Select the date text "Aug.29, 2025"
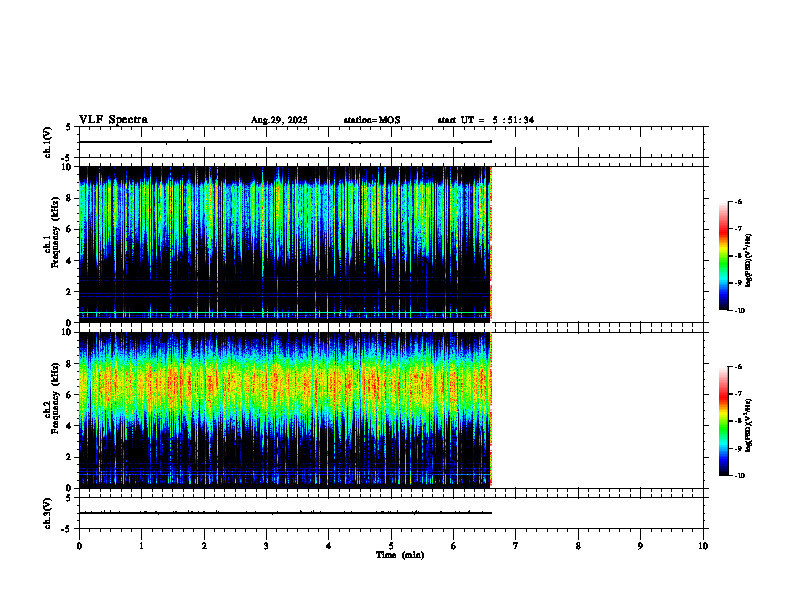Screen dimensions: 792x612 pyautogui.click(x=279, y=120)
